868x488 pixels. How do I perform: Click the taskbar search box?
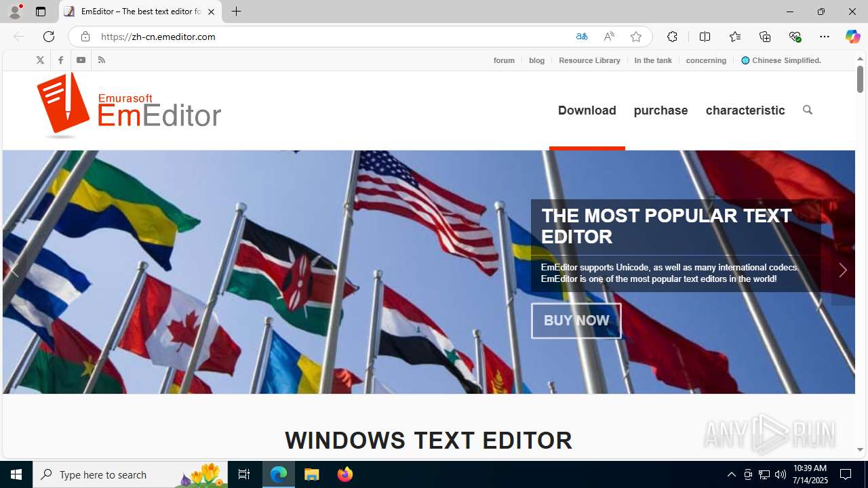click(x=130, y=474)
